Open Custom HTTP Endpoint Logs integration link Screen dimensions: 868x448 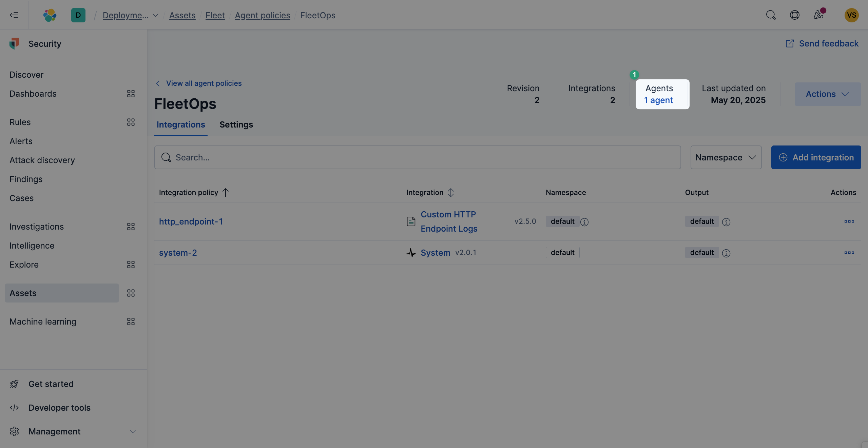click(x=449, y=221)
